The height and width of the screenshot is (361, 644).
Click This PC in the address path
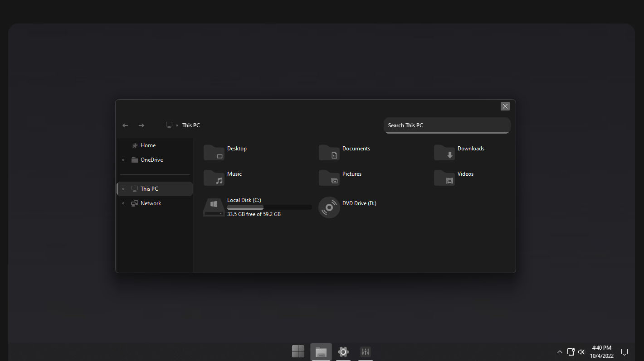(191, 125)
